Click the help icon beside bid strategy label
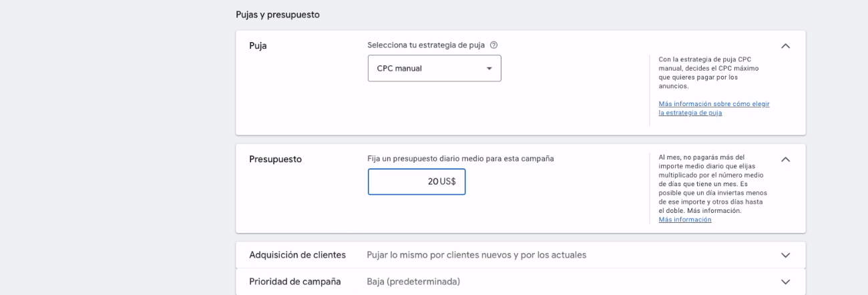Screen dimensions: 868x295 (493, 45)
